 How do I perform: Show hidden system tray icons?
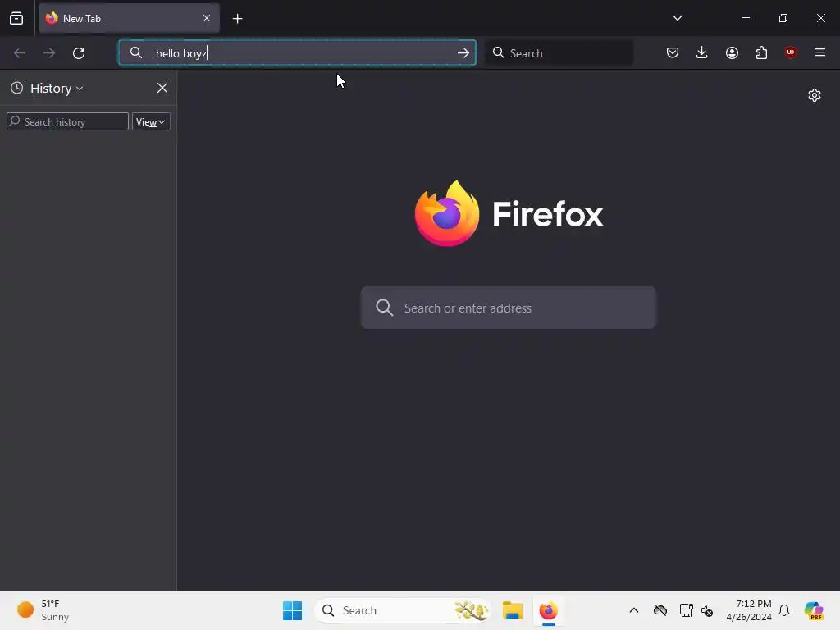click(x=634, y=610)
